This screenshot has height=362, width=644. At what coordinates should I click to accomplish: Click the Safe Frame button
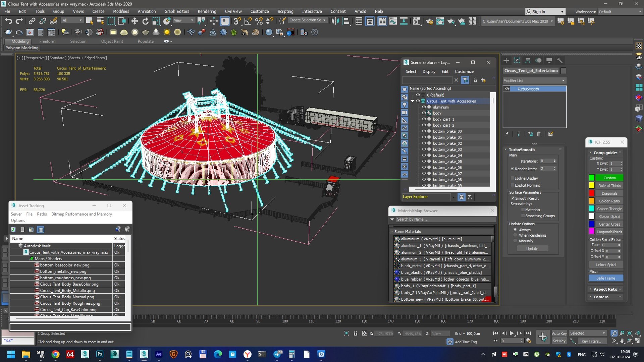605,278
